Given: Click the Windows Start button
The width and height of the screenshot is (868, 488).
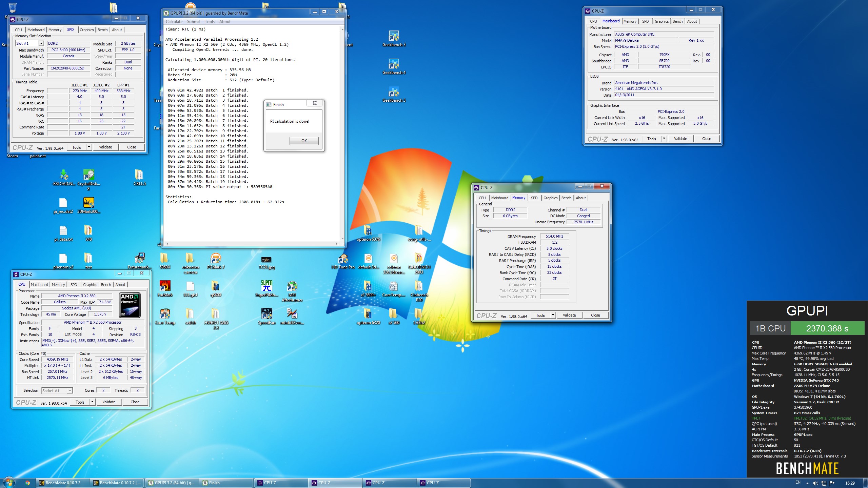Looking at the screenshot, I should pos(9,483).
